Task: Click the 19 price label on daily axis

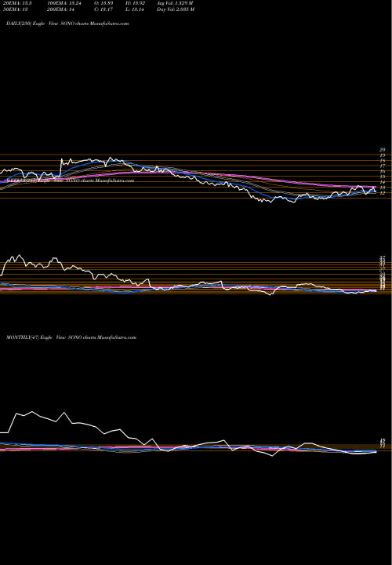Action: pyautogui.click(x=383, y=155)
